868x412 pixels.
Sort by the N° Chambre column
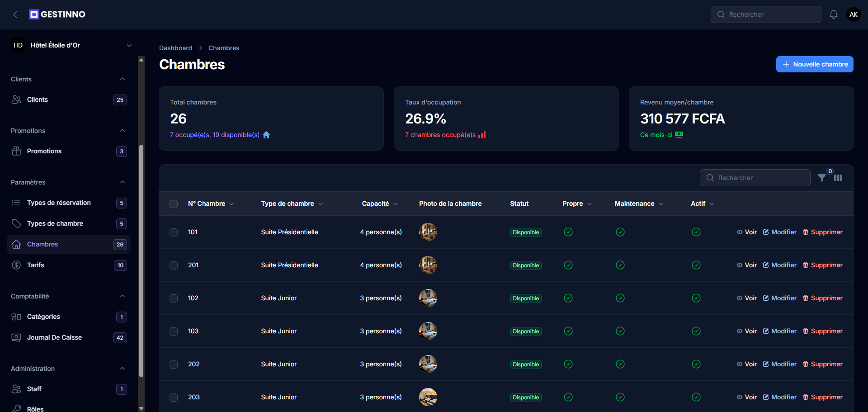pos(211,204)
